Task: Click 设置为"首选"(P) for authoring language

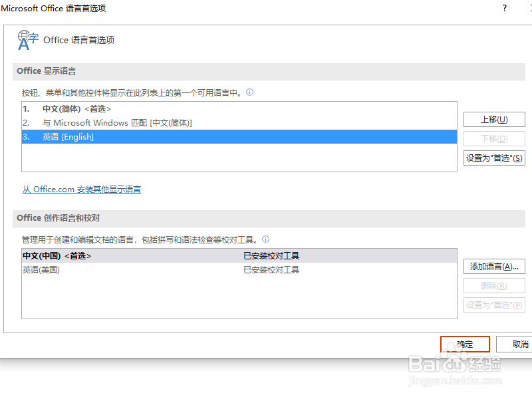Action: 494,305
